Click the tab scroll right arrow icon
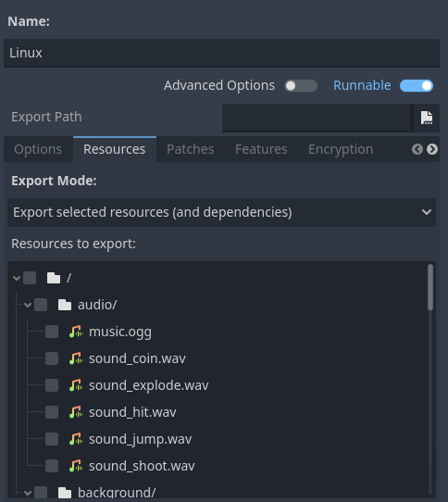Screen dimensions: 448x502 pyautogui.click(x=432, y=149)
